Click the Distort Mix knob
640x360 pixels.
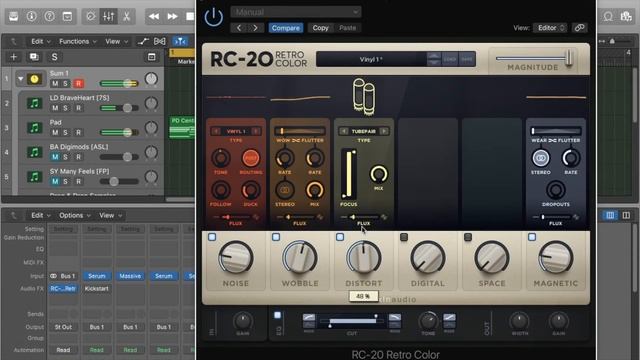[x=378, y=174]
